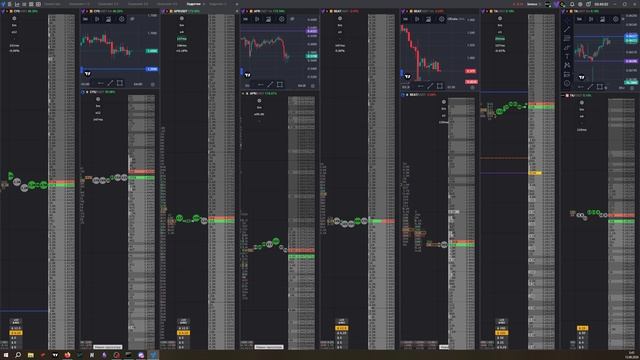Click purple level price label on APR chart
This screenshot has height=360, width=640.
tap(312, 31)
